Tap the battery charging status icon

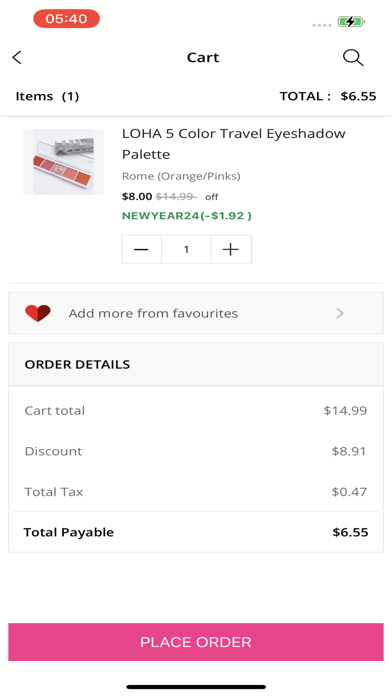tap(351, 21)
